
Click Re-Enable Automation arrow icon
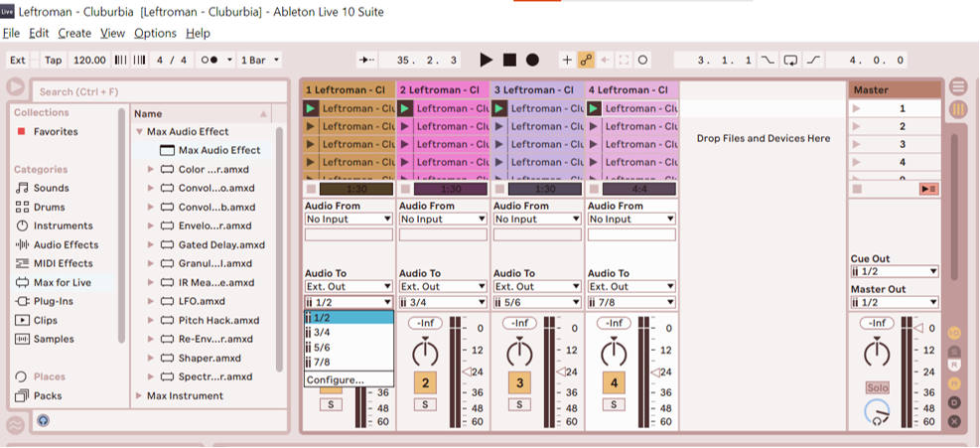tap(605, 60)
